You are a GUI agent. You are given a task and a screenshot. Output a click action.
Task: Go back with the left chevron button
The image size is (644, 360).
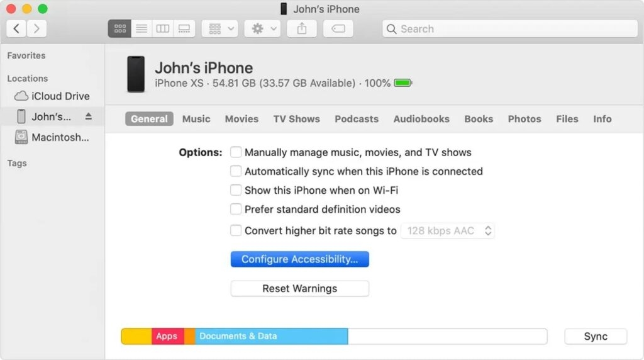point(16,28)
